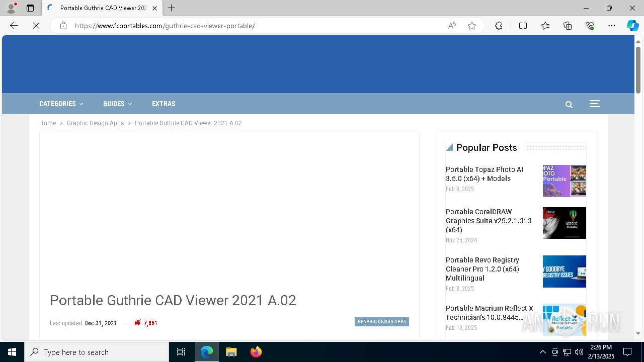Open CorelDRAW post thumbnail

tap(565, 223)
